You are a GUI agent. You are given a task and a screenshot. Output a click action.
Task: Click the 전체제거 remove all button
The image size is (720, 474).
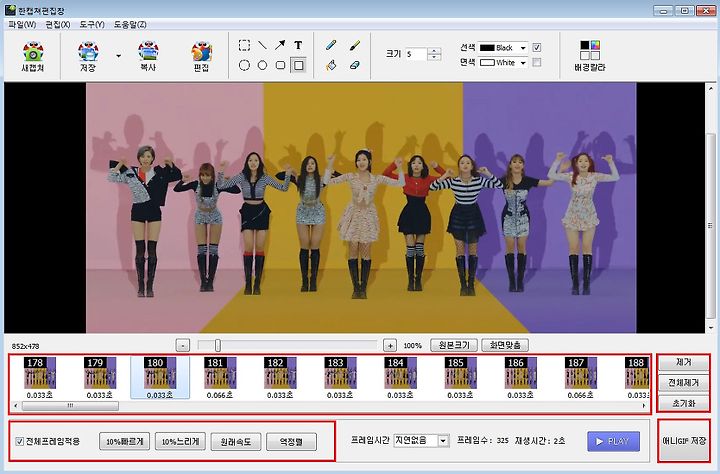tap(684, 383)
